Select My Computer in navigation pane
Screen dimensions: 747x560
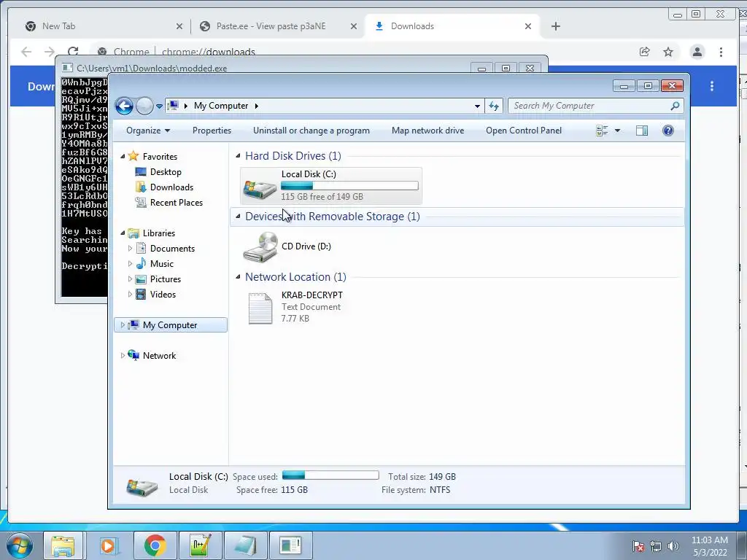tap(169, 324)
